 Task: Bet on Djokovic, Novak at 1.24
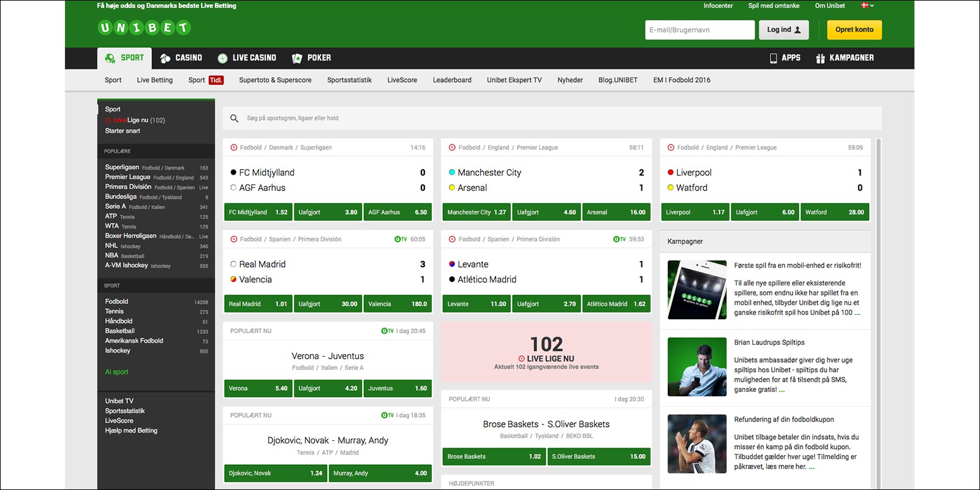pyautogui.click(x=276, y=473)
